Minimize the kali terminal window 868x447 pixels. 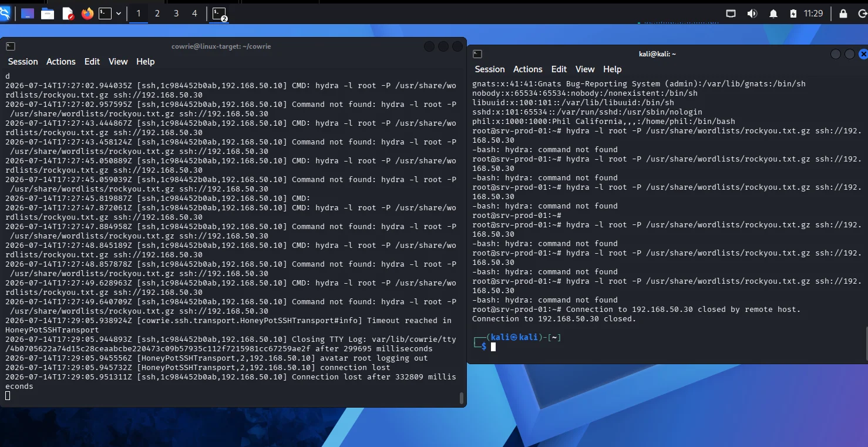(x=836, y=54)
